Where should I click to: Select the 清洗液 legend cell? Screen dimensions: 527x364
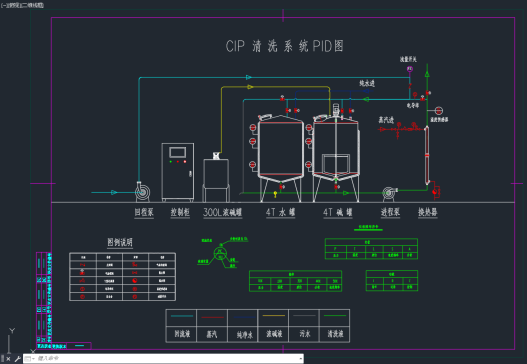coord(335,334)
